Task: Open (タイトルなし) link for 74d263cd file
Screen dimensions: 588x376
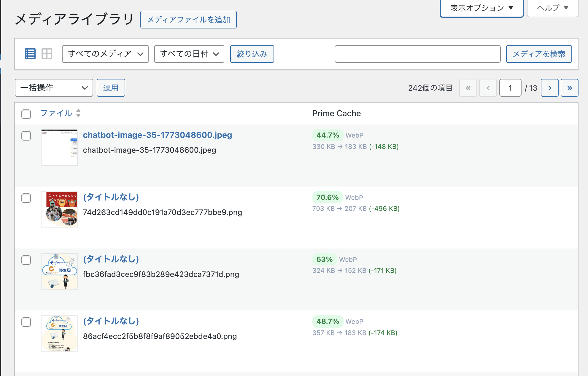Action: 111,197
